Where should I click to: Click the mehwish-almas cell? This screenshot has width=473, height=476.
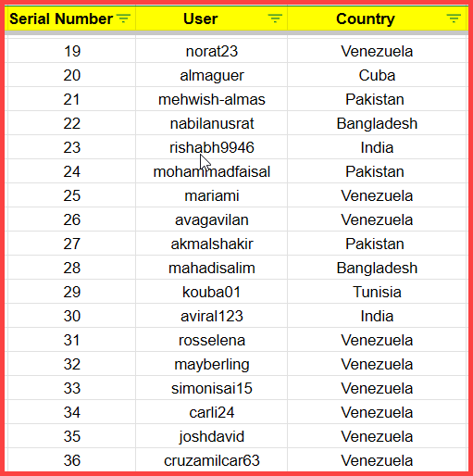211,99
